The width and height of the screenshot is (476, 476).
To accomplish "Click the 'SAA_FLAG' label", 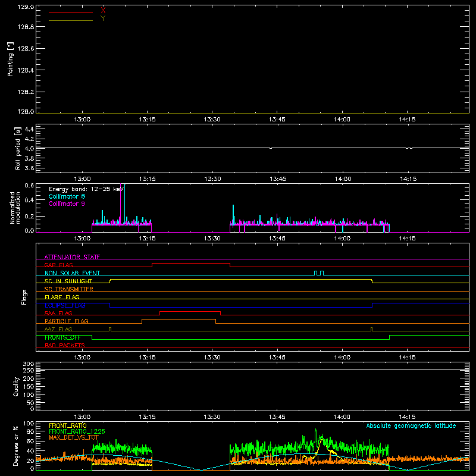I will (x=58, y=313).
